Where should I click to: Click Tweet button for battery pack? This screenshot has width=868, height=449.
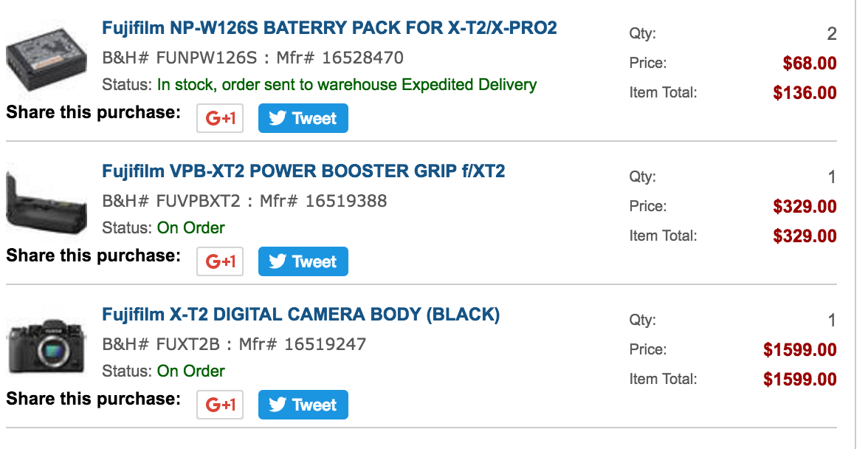click(x=303, y=119)
